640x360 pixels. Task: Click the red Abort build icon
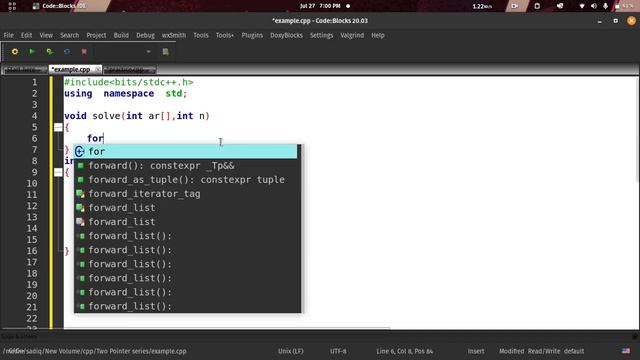[84, 52]
